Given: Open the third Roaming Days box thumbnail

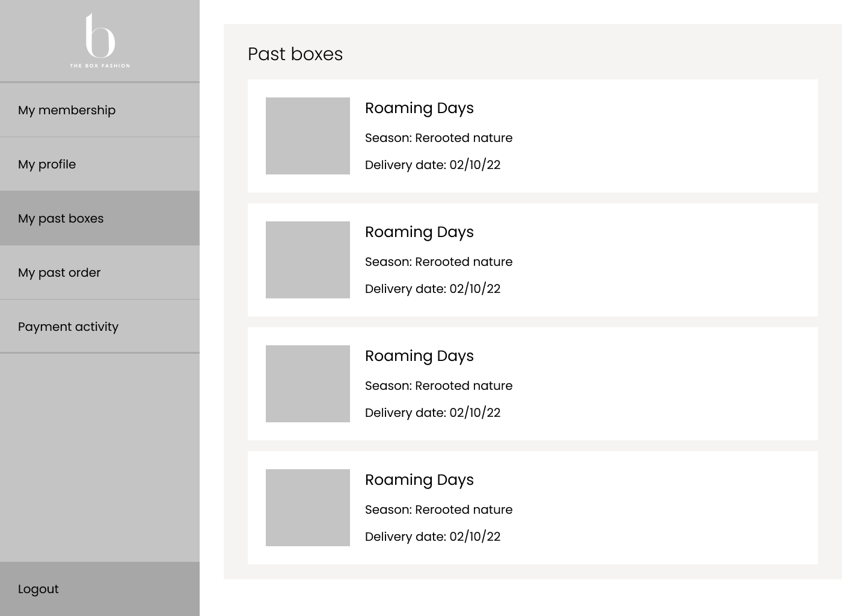Looking at the screenshot, I should tap(307, 384).
